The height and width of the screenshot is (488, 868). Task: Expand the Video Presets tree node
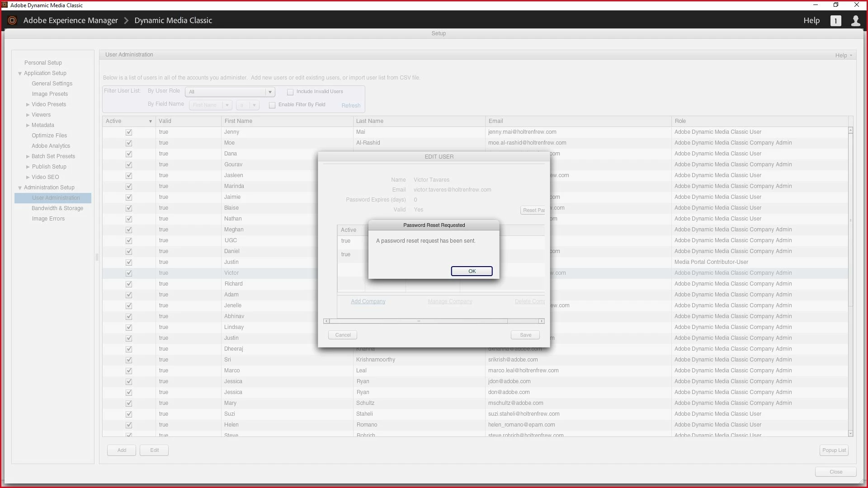[x=28, y=104]
